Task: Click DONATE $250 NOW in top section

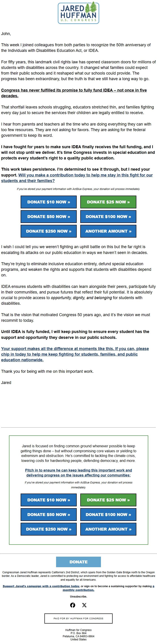Action: pyautogui.click(x=49, y=231)
